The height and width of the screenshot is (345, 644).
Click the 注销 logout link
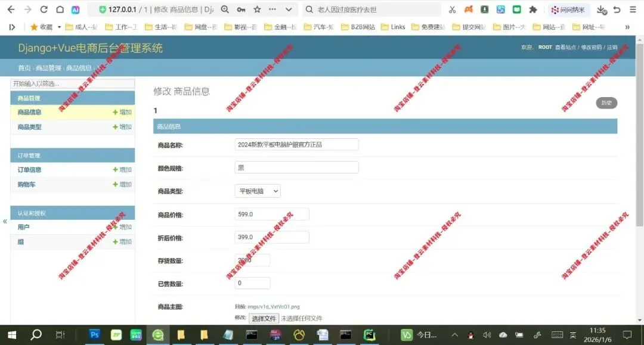coord(612,47)
